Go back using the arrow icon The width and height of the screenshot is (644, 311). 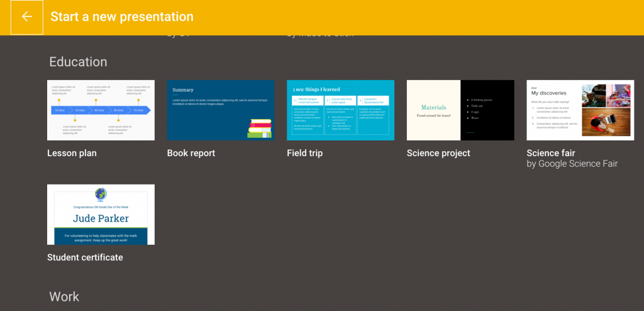pyautogui.click(x=26, y=17)
